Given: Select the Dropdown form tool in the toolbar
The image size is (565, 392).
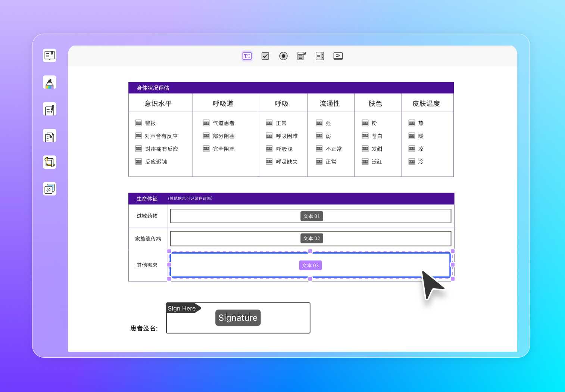Looking at the screenshot, I should tap(302, 56).
